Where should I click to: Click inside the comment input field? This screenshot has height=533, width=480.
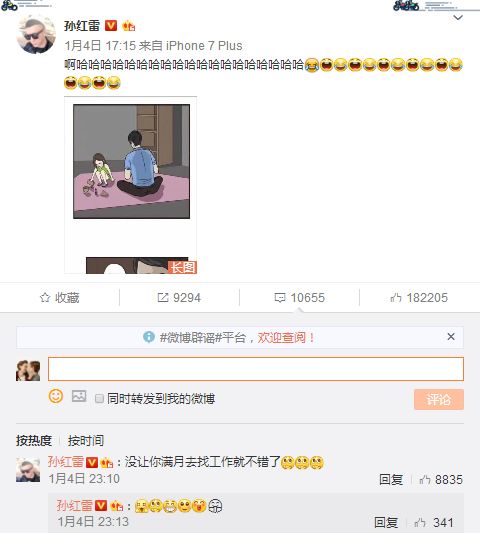tap(256, 369)
